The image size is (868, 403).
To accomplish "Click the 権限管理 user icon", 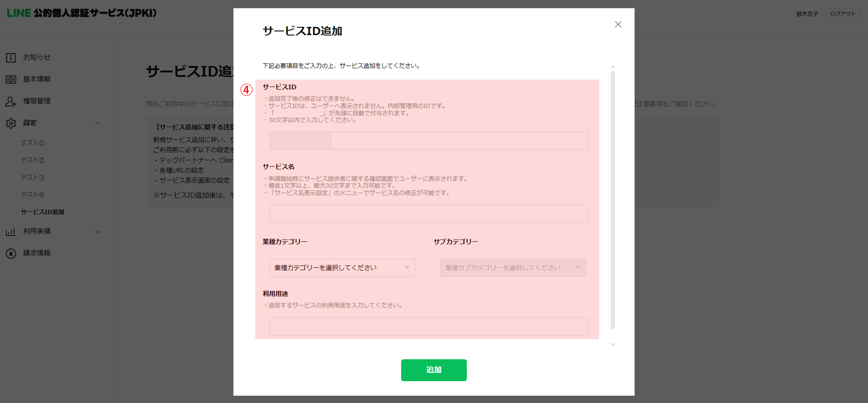I will click(11, 101).
